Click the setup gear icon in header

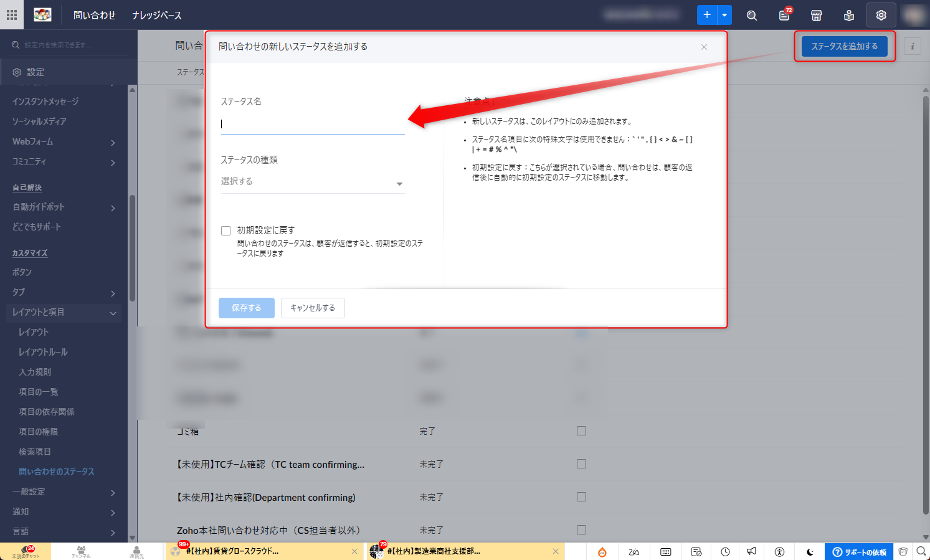[x=881, y=15]
